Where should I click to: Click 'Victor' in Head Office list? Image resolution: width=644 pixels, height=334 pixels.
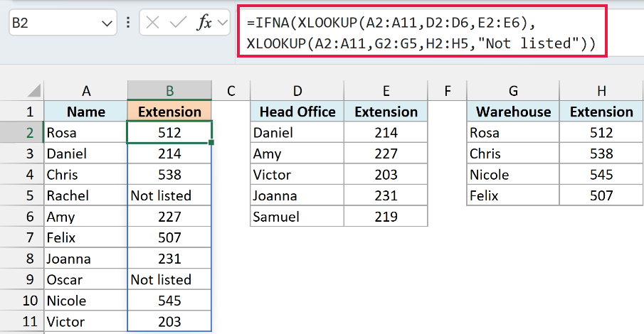[297, 175]
